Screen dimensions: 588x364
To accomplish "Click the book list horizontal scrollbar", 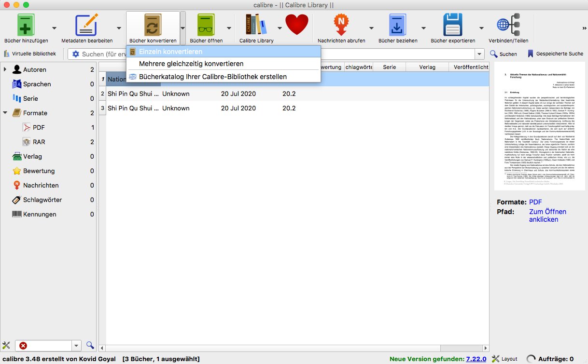I will point(294,347).
